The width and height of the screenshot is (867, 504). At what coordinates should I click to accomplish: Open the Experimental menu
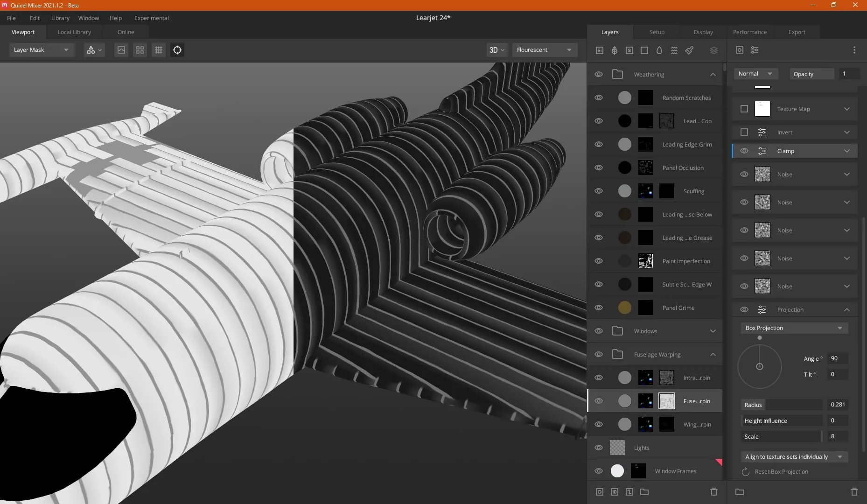[151, 18]
